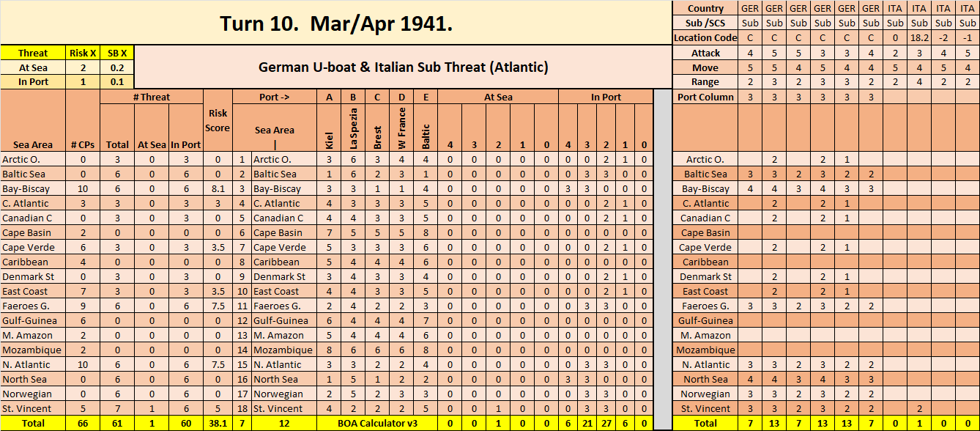Select the location code 18.2 cell
Viewport: 980px width, 431px height.
pos(919,38)
